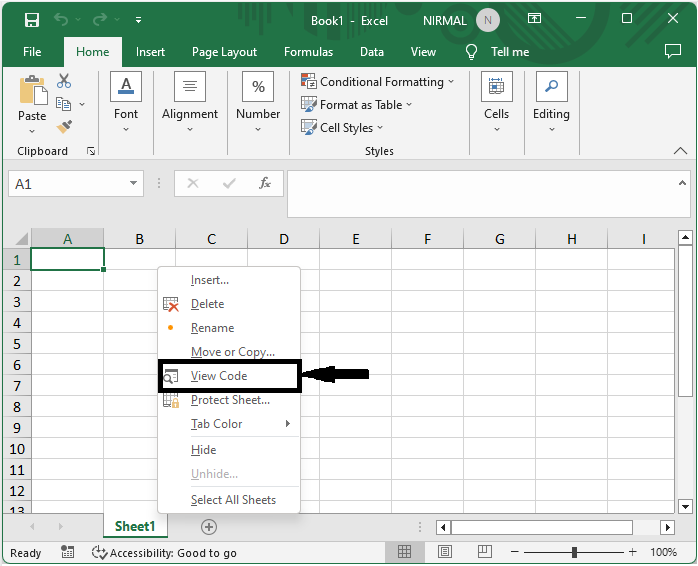Expand the Name Box dropdown arrow
This screenshot has width=698, height=566.
[133, 183]
